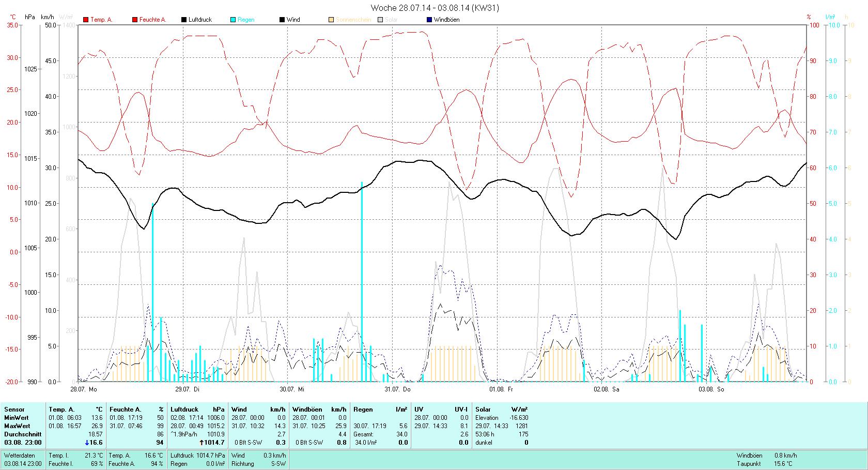Click the indoor humidity '69 %'

(97, 464)
